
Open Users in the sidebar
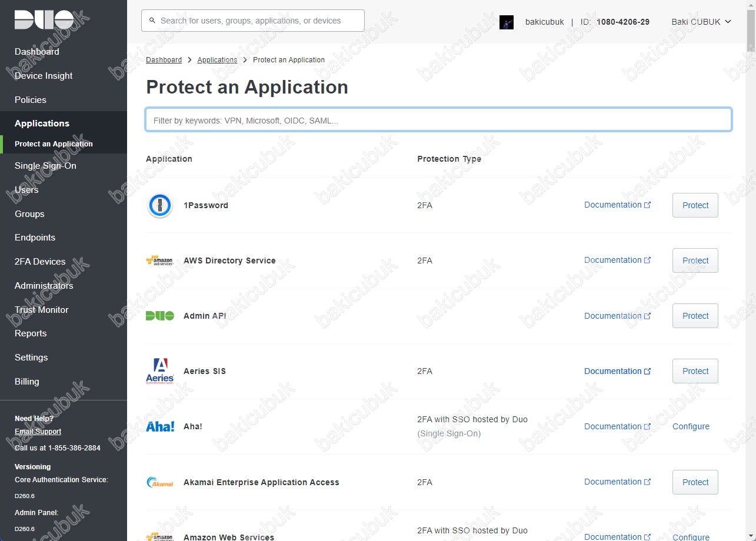pos(26,190)
